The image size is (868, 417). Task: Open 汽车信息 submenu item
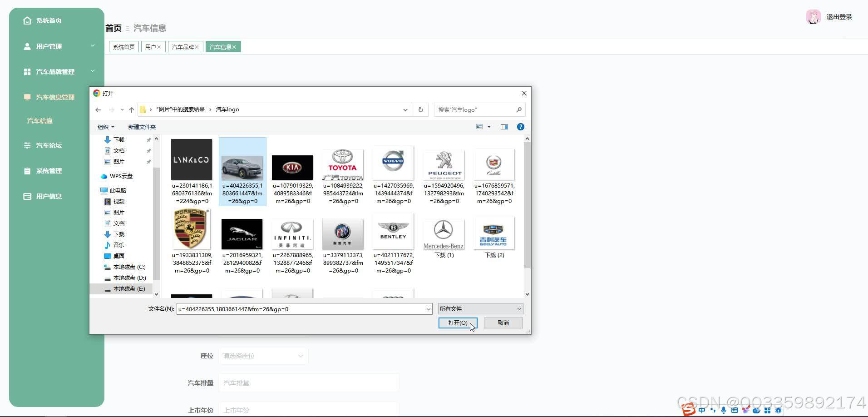click(x=40, y=121)
